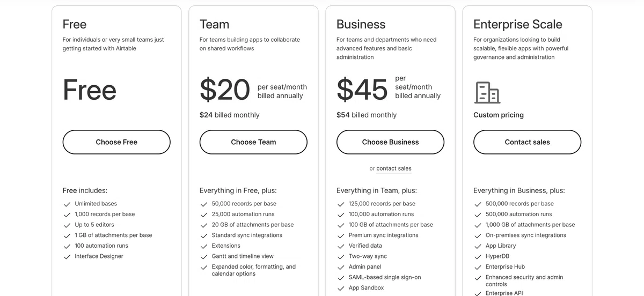This screenshot has height=296, width=644.
Task: Click checkmark next to Enterprise Hub
Action: point(478,267)
